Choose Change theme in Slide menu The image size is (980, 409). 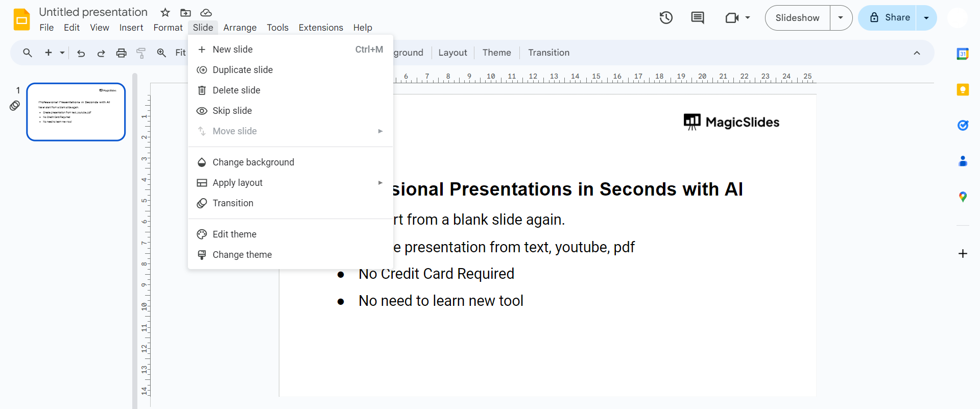tap(242, 255)
